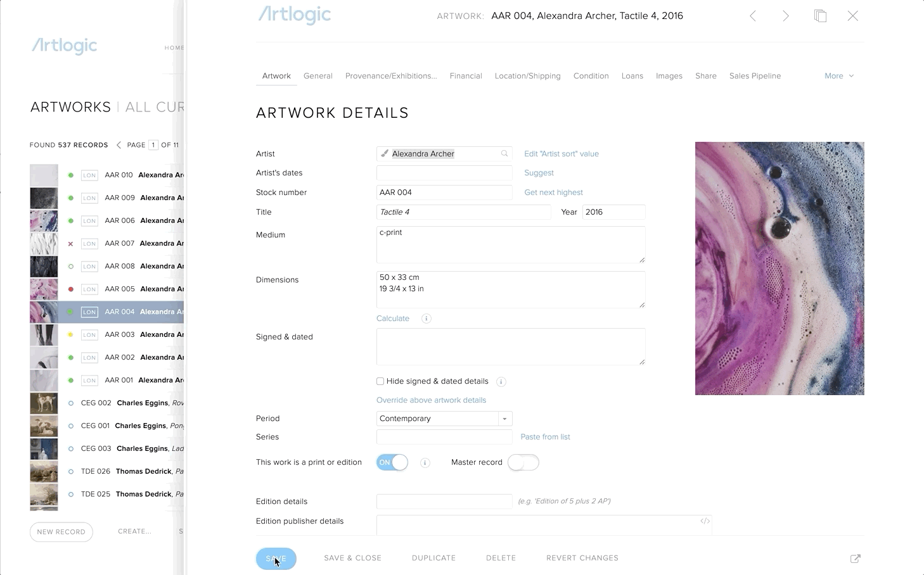Open record in new window icon
The height and width of the screenshot is (575, 924).
(x=855, y=559)
